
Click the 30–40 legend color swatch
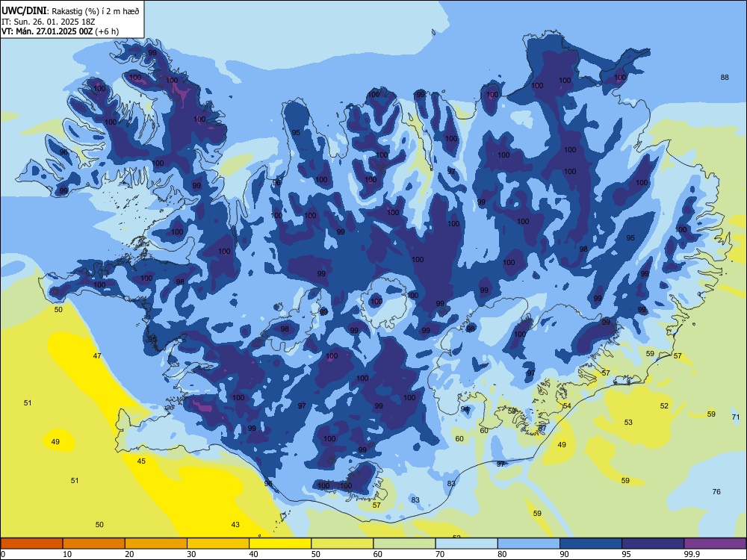(x=218, y=544)
